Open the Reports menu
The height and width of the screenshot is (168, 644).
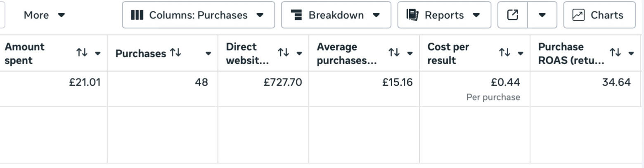(x=444, y=15)
